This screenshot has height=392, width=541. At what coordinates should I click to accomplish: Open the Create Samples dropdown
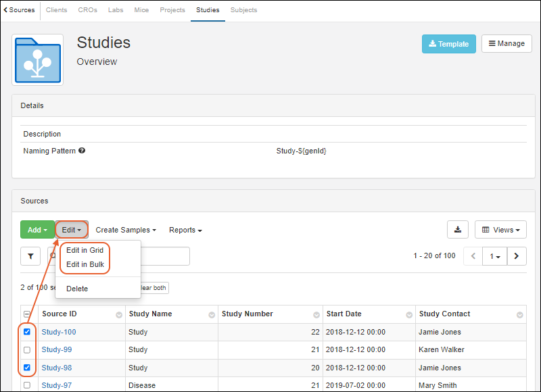tap(126, 230)
